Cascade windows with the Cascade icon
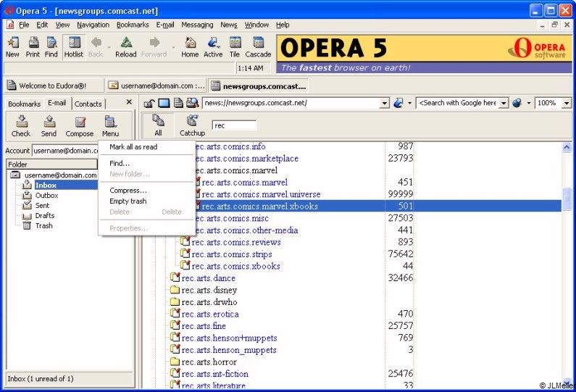Screen dimensions: 576x392 click(258, 47)
